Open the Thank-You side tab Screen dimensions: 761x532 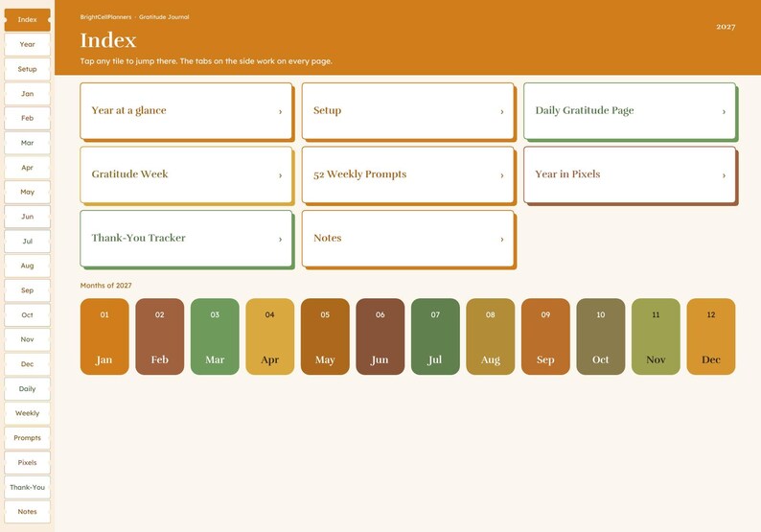point(27,487)
